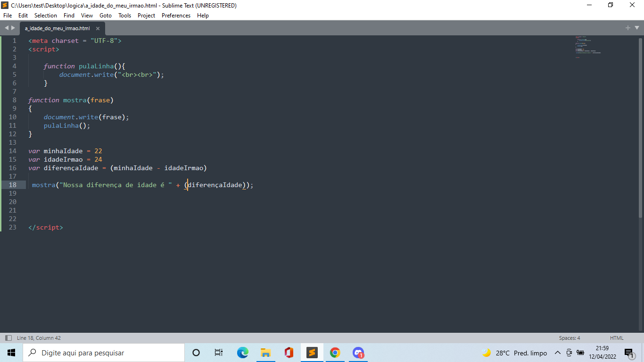
Task: Minimize the Sublime Text window
Action: point(589,5)
